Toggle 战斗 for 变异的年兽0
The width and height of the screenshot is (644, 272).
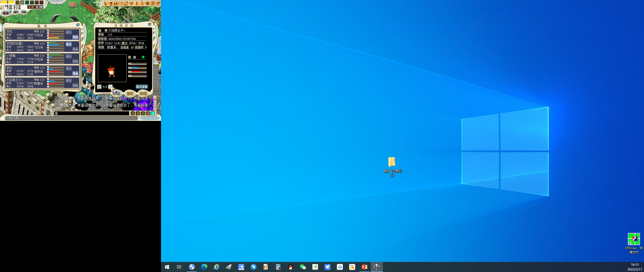click(69, 44)
